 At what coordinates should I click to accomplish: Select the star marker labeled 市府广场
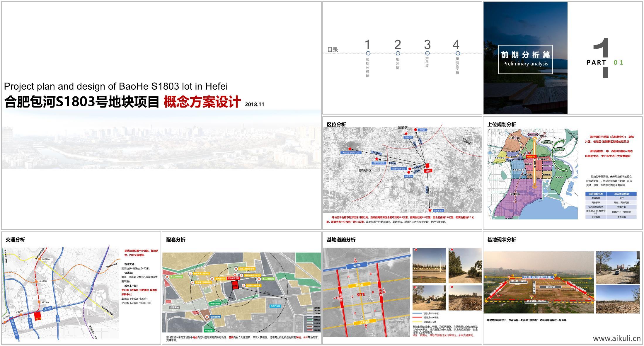pyautogui.click(x=406, y=134)
